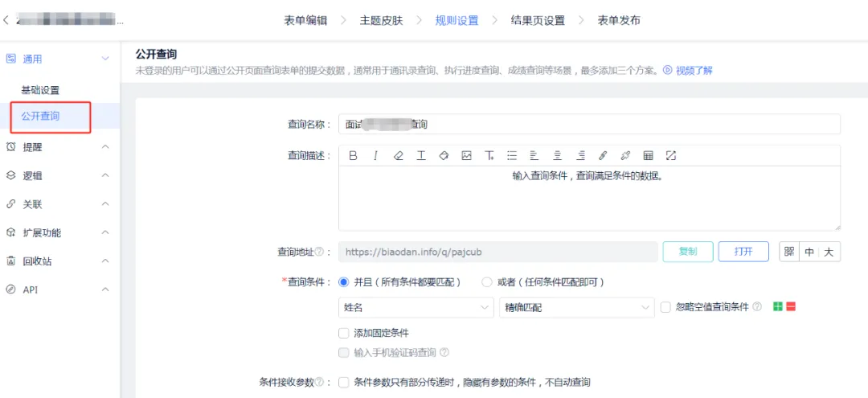Click the QR code icon beside 打开
The image size is (868, 398).
pyautogui.click(x=789, y=252)
